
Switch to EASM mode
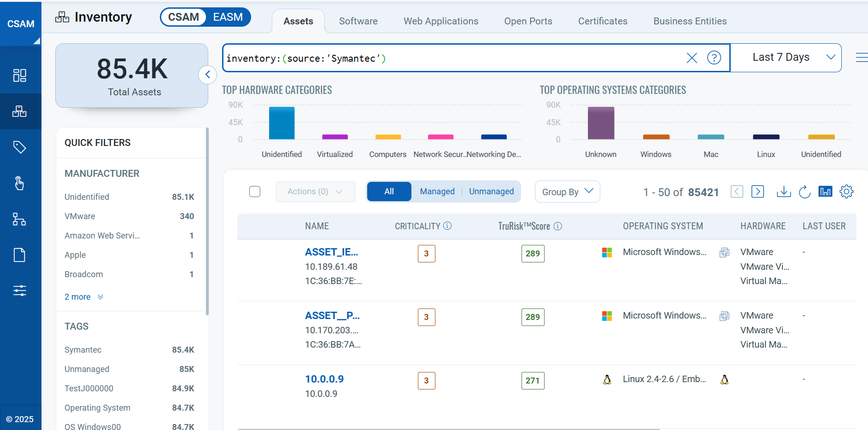coord(228,17)
